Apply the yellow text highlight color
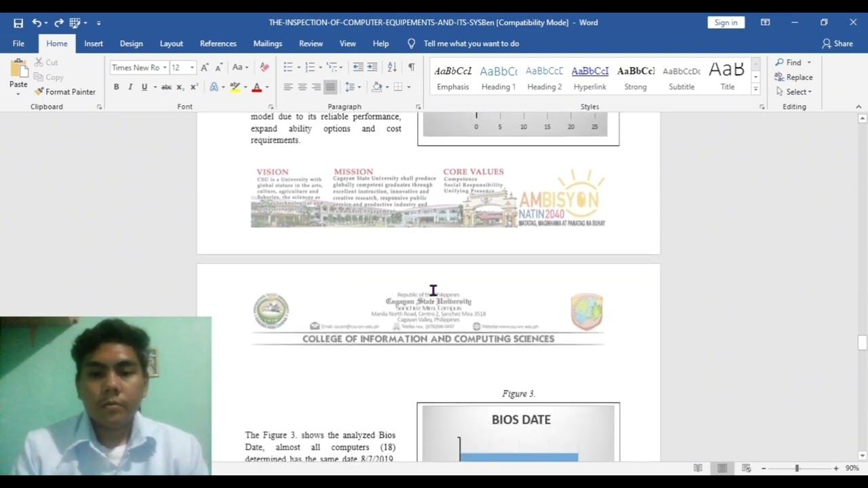868x488 pixels. pyautogui.click(x=235, y=87)
